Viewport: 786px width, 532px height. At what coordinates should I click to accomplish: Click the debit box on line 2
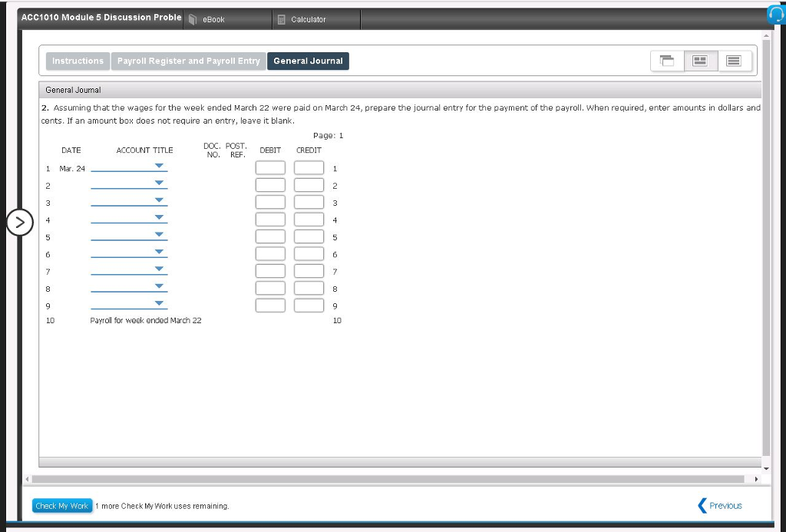[270, 185]
